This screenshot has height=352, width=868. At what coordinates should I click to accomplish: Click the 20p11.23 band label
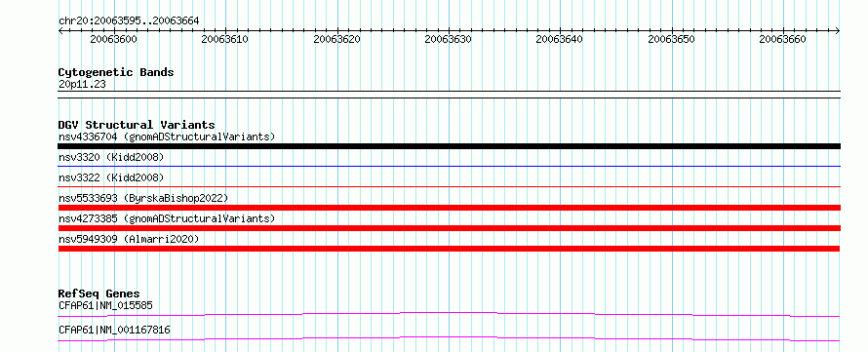82,85
